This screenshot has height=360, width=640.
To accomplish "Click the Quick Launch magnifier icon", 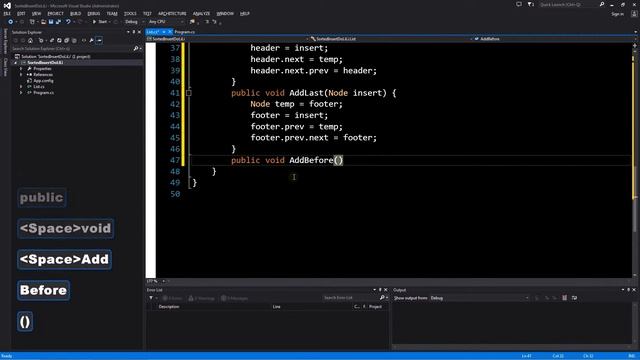I will tap(602, 4).
